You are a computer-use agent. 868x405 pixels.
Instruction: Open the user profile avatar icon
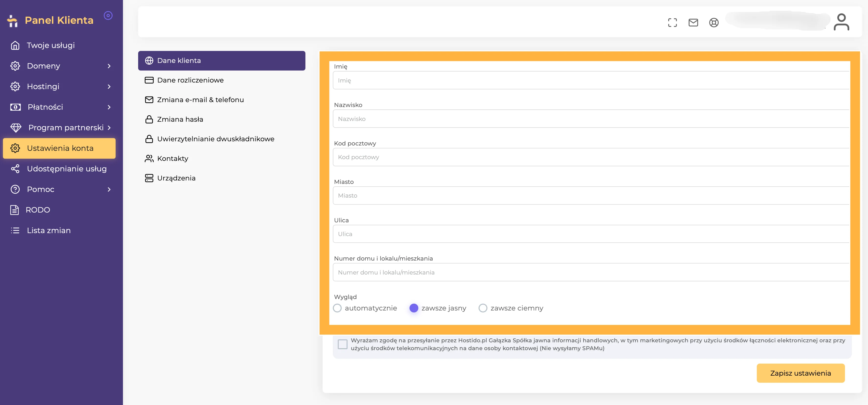point(841,22)
